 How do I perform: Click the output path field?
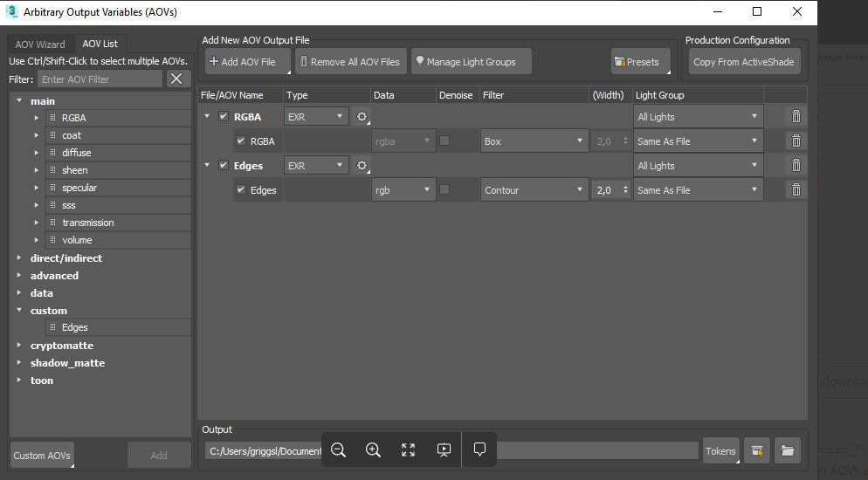click(451, 450)
